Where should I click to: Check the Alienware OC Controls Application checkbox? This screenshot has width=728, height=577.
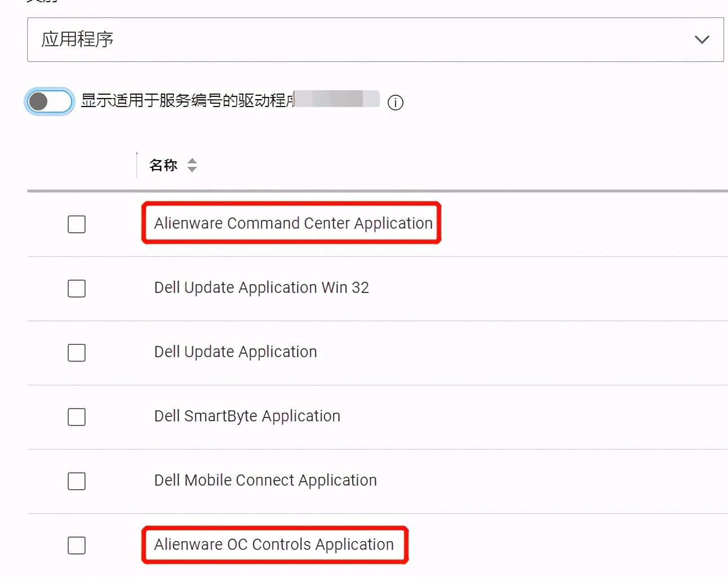pos(76,545)
